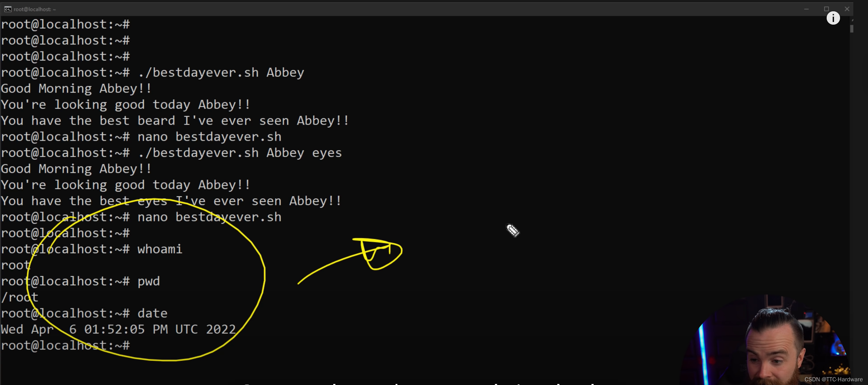
Task: Click the last empty prompt line
Action: point(65,346)
